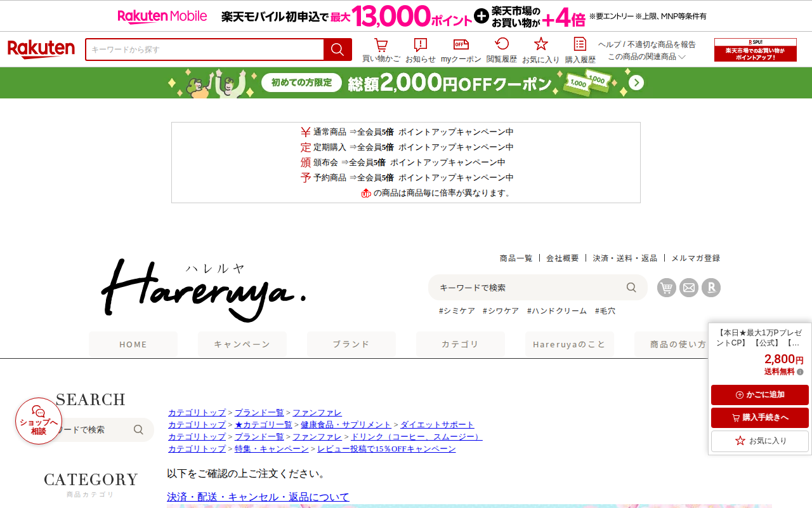Select the ブランド navigation tab

point(351,344)
